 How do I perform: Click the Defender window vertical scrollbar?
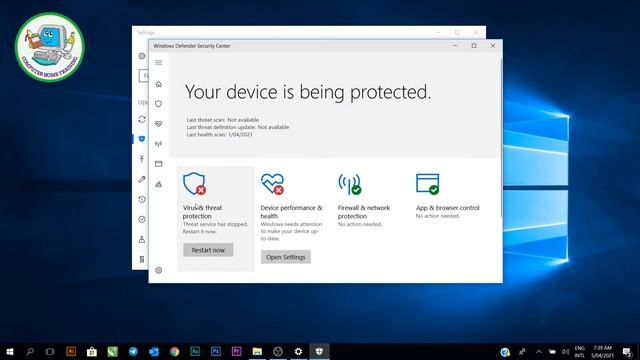point(501,137)
